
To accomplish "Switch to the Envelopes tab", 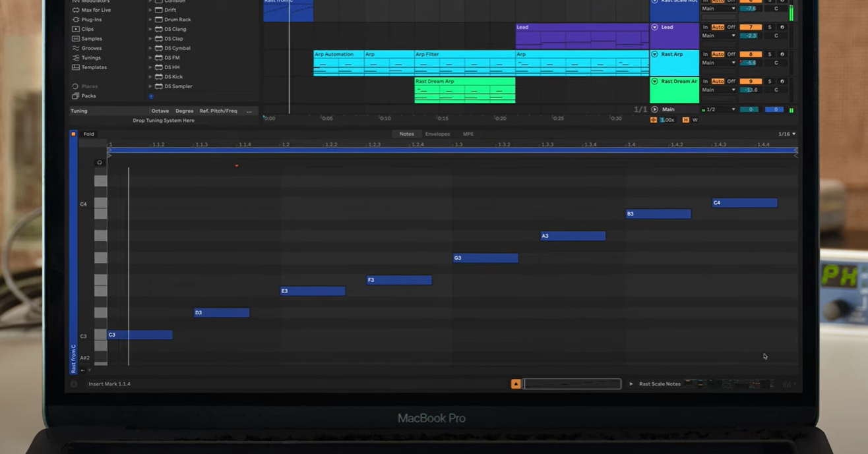I will [437, 134].
